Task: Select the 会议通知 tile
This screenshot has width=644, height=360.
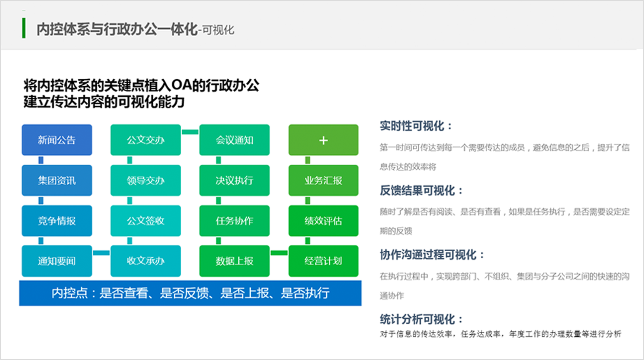Action: tap(234, 140)
